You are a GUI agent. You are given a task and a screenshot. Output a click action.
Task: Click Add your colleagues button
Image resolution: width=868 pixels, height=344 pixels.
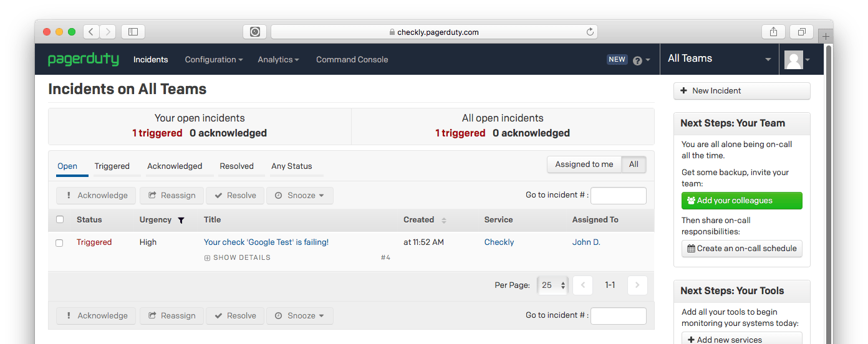[x=742, y=201]
